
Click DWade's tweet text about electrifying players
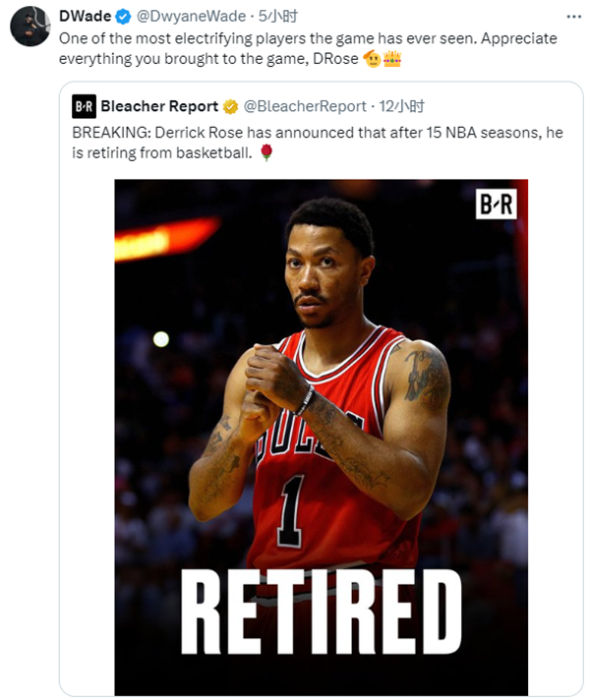[x=308, y=48]
